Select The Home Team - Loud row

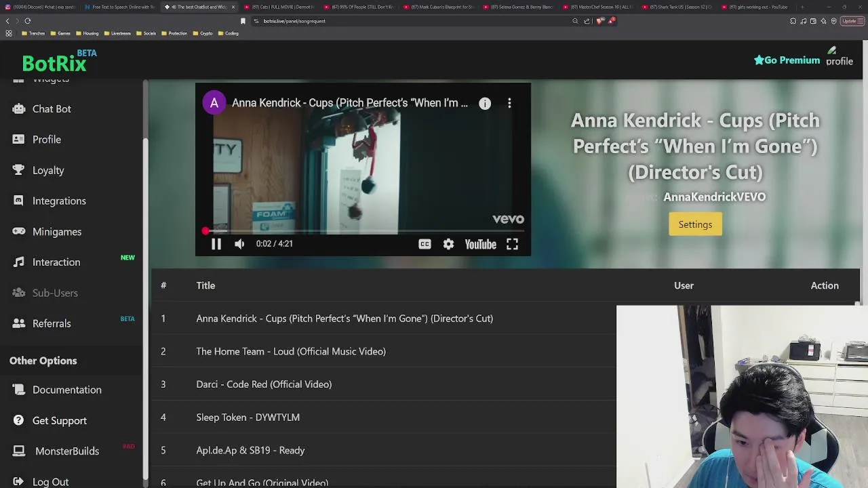coord(384,351)
